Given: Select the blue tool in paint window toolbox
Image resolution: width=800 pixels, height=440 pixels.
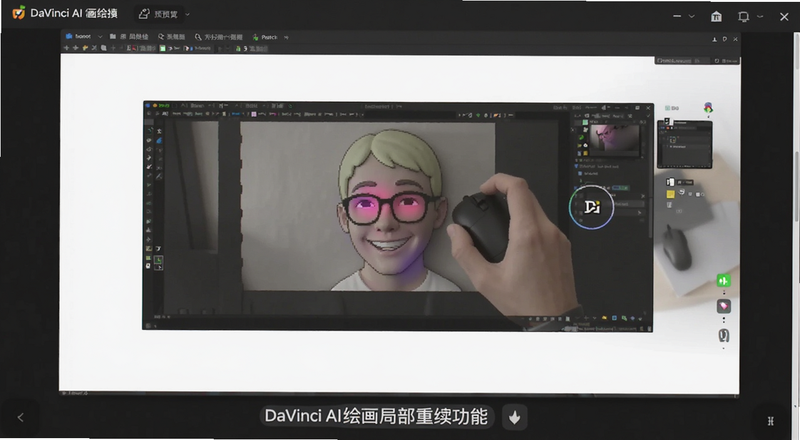Looking at the screenshot, I should (x=159, y=140).
